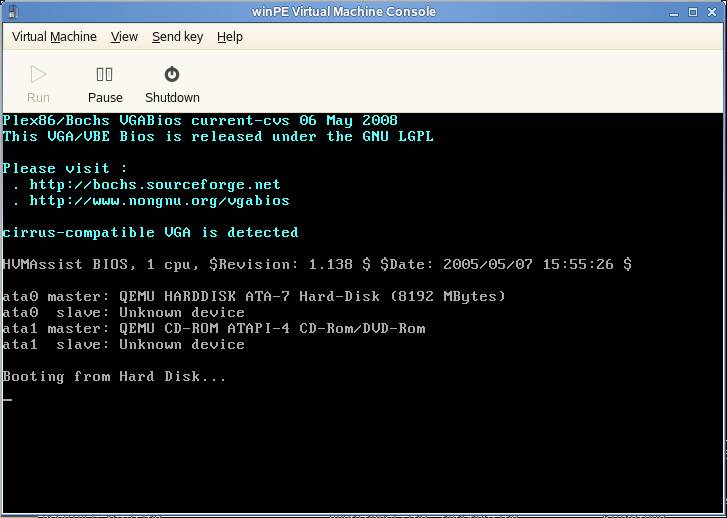Click the "Booting from Hard Disk..." line

(x=114, y=377)
